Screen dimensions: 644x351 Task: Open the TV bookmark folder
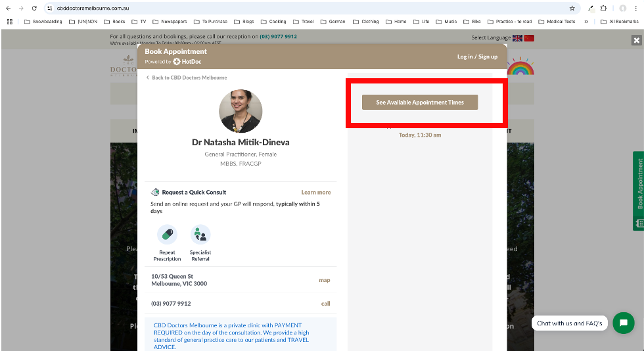tap(139, 22)
